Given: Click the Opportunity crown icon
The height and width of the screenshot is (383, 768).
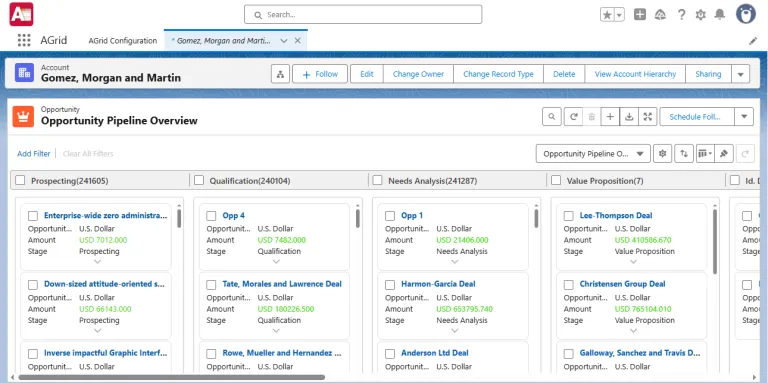Looking at the screenshot, I should [23, 117].
